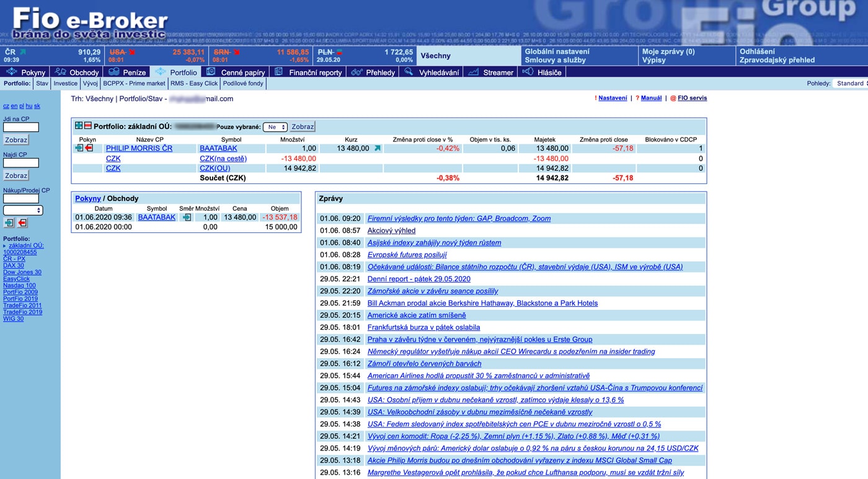Select Dow Jones 30 portfolio in sidebar
The width and height of the screenshot is (868, 479).
pos(22,272)
